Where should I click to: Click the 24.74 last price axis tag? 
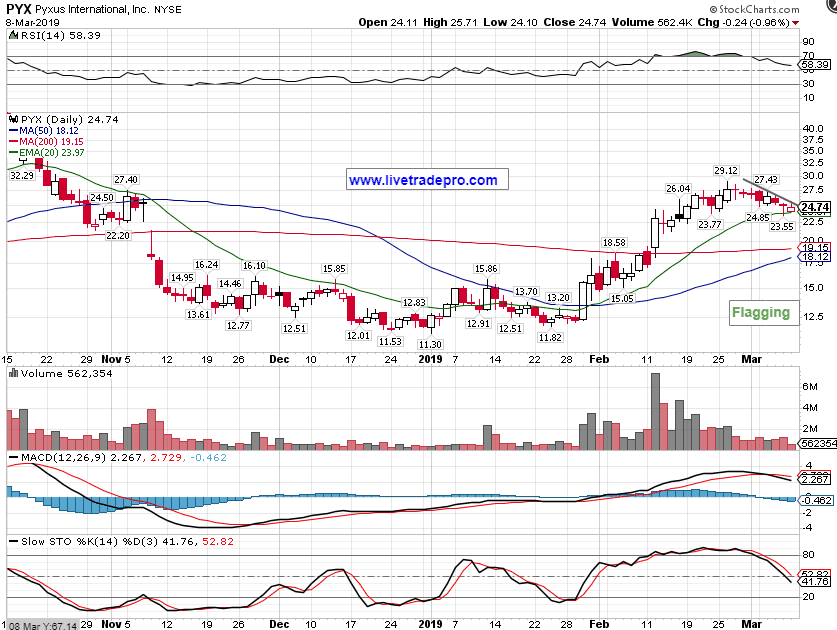pyautogui.click(x=816, y=207)
